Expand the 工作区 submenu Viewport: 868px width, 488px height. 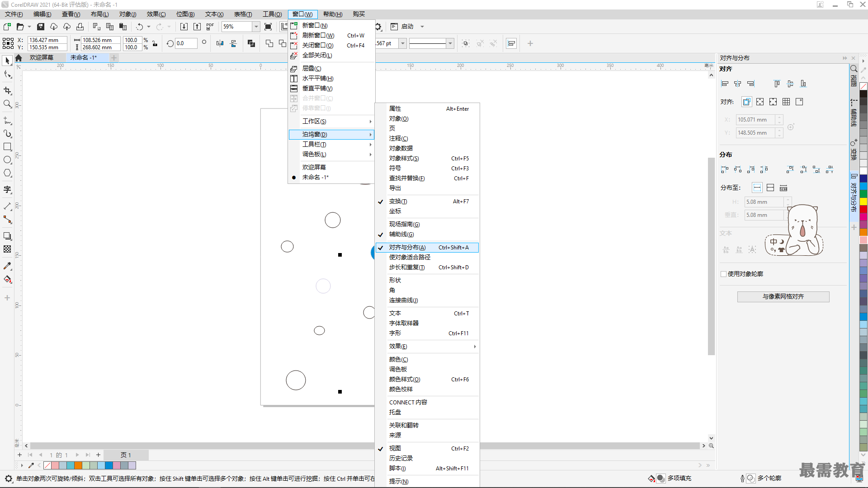click(332, 122)
